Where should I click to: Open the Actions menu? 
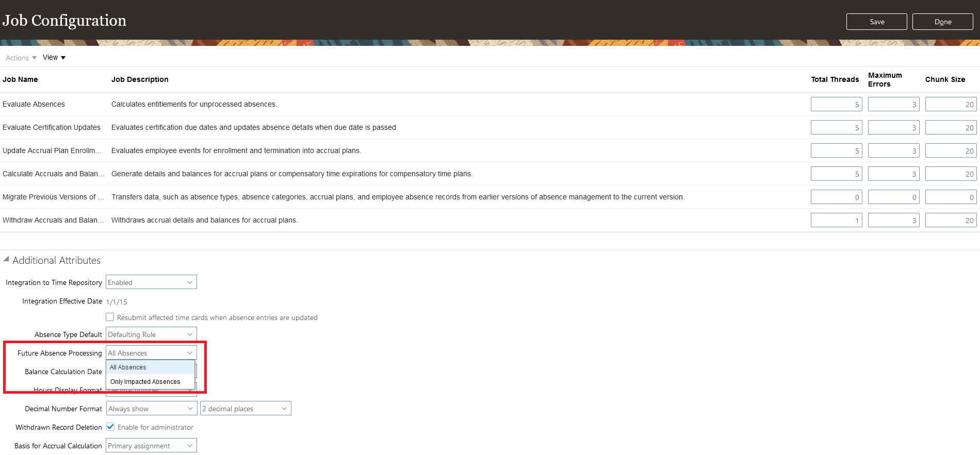(21, 58)
